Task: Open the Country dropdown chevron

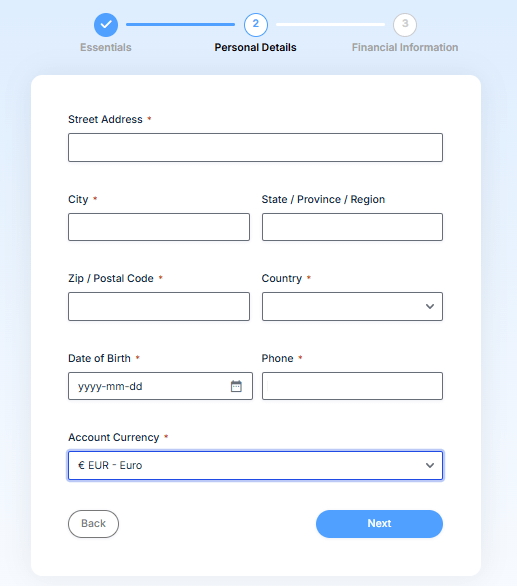Action: point(430,306)
